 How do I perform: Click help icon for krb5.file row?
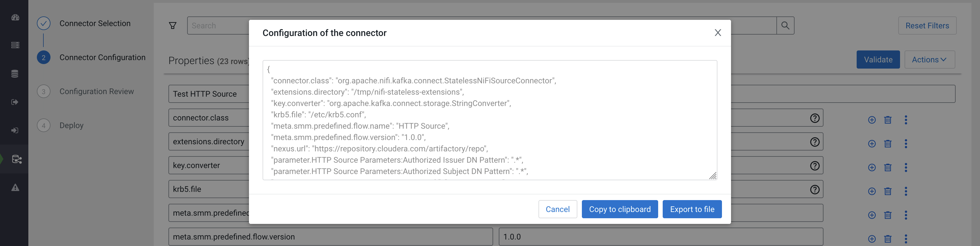point(814,189)
